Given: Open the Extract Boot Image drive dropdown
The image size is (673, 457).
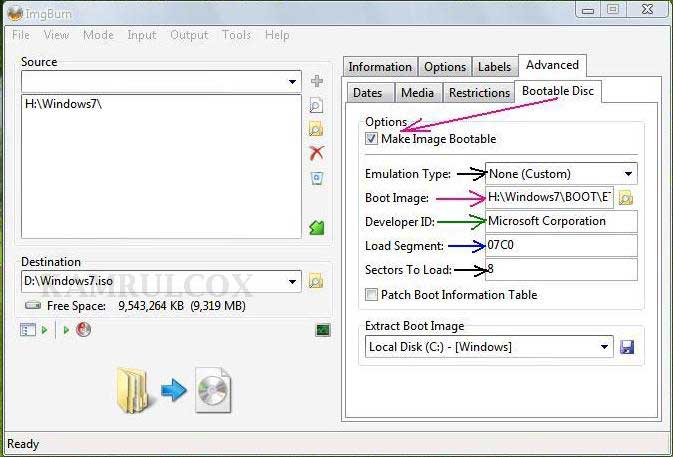Looking at the screenshot, I should coord(604,347).
